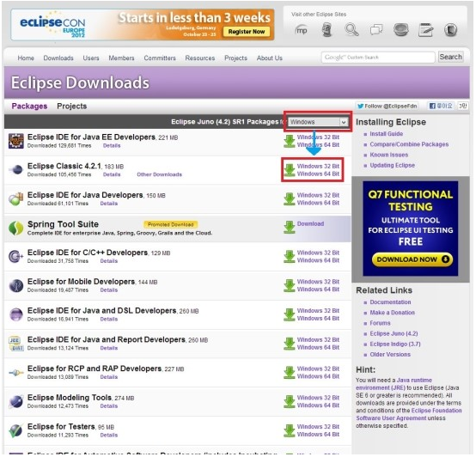Screen dimensions: 476x457
Task: Click the magnifying glass icon under Eclipse Sites
Action: click(x=351, y=30)
